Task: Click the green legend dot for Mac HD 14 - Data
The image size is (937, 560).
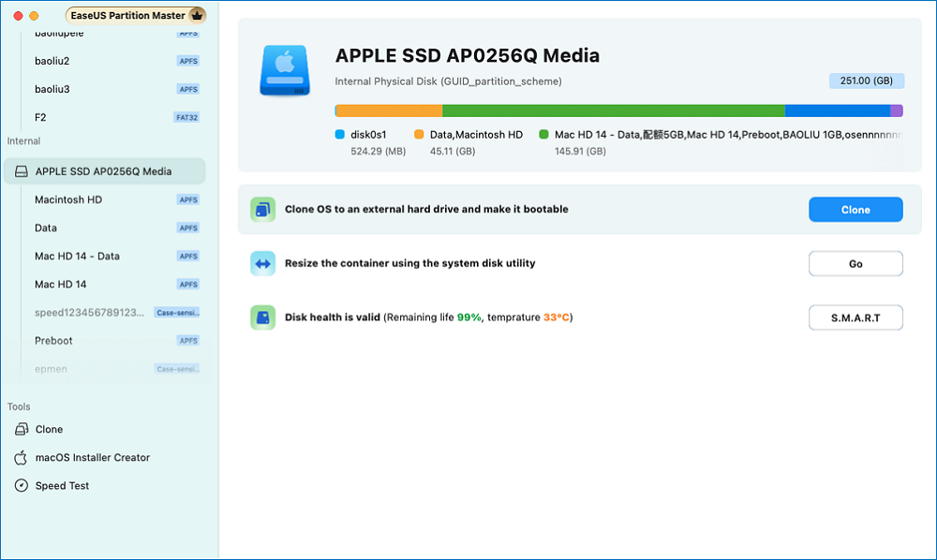Action: pos(543,135)
